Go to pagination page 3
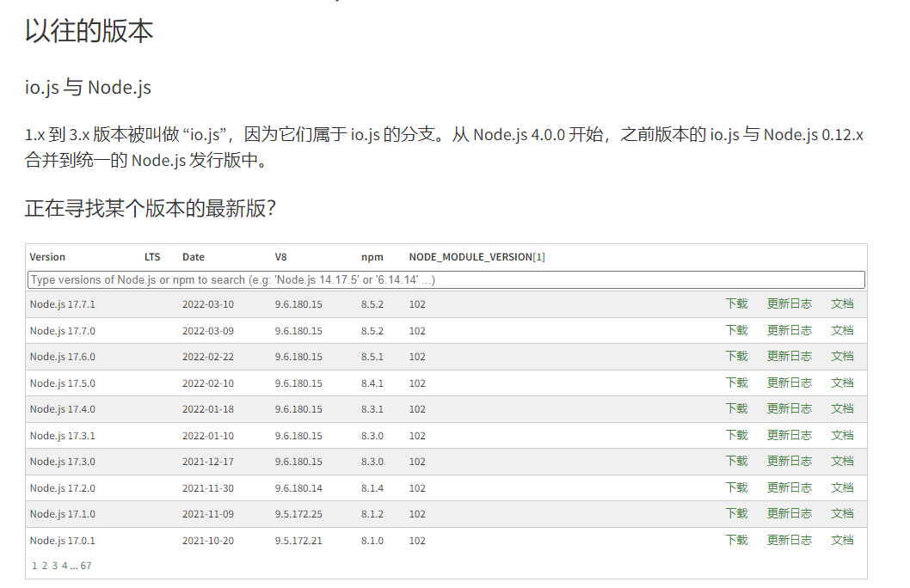 click(54, 566)
